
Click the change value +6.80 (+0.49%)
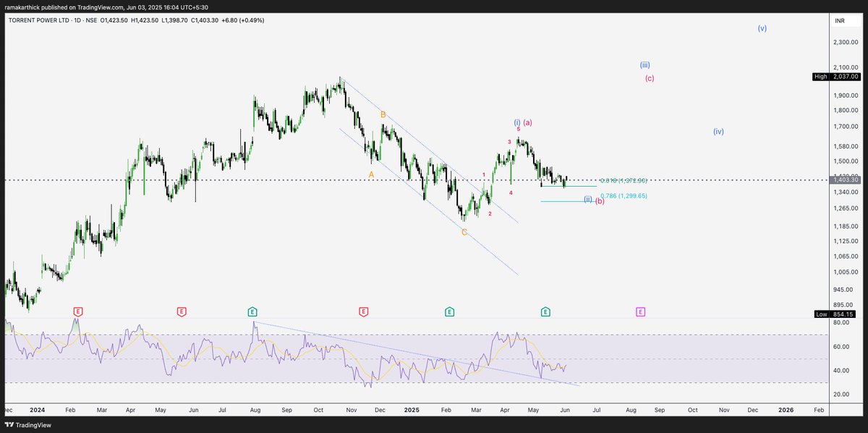pyautogui.click(x=242, y=20)
